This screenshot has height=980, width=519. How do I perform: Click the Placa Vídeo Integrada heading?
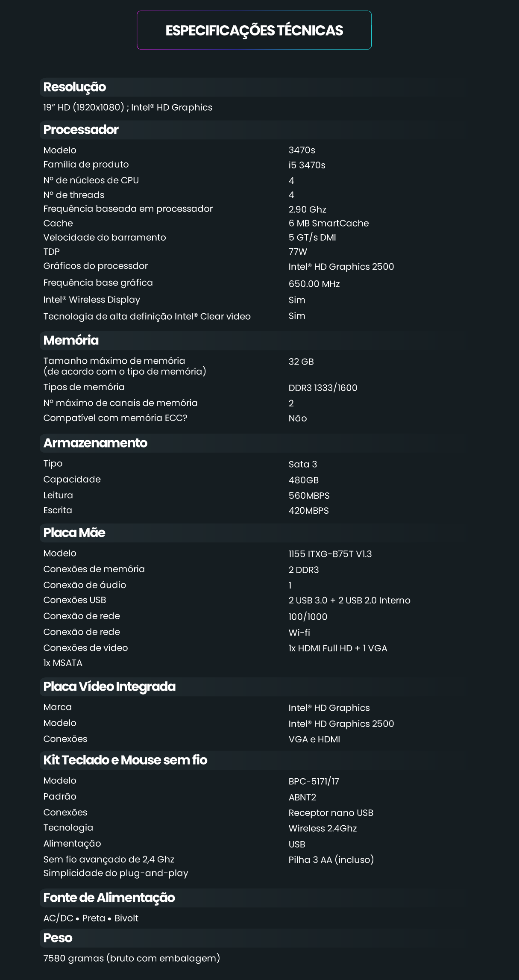click(109, 686)
